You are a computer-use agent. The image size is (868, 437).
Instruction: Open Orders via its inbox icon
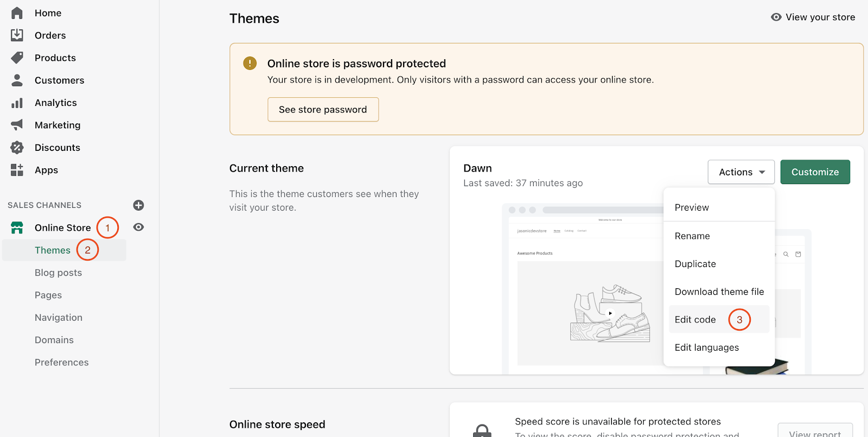[17, 35]
